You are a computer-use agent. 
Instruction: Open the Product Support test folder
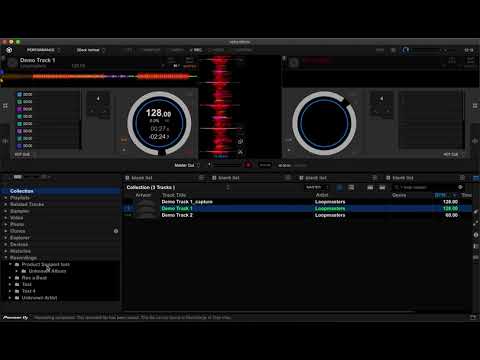click(x=46, y=264)
